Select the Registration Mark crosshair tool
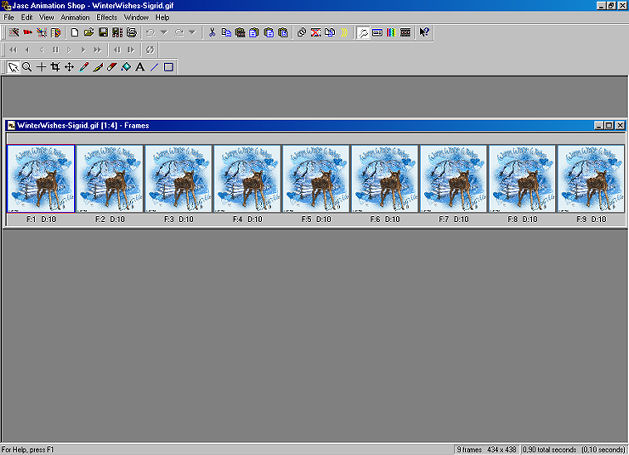 [41, 67]
